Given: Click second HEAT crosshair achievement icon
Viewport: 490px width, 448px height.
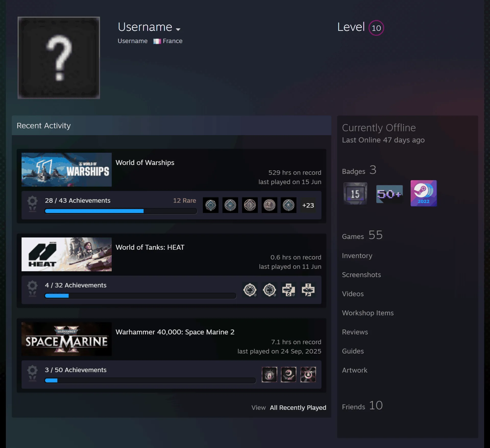Looking at the screenshot, I should point(269,290).
